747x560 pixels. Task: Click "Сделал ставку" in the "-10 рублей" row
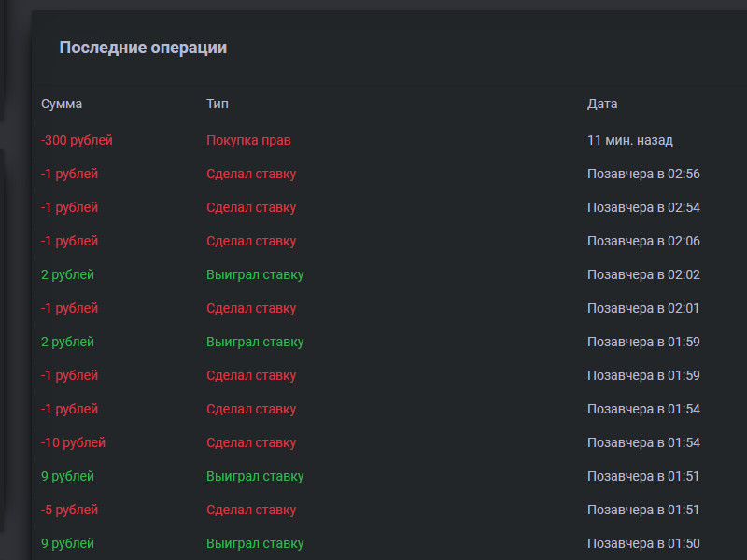[251, 442]
